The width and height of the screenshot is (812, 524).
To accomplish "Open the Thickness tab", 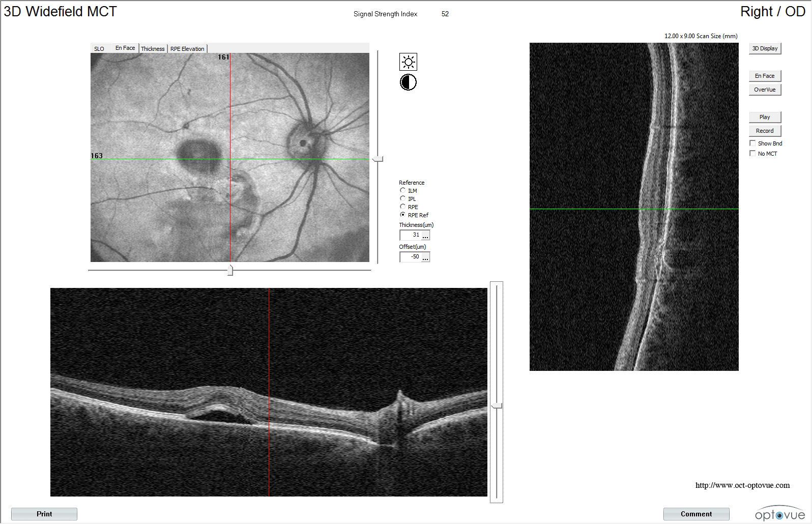I will tap(153, 49).
